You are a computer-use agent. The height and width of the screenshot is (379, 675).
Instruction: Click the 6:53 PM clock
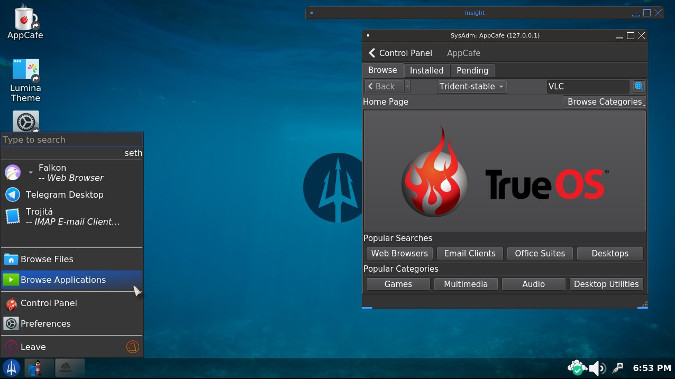(x=652, y=368)
